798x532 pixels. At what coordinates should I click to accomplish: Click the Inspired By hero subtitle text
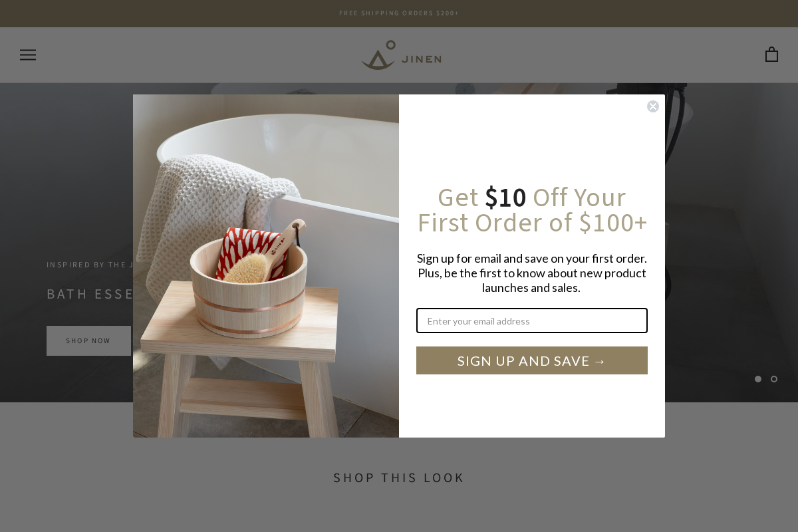(x=90, y=265)
